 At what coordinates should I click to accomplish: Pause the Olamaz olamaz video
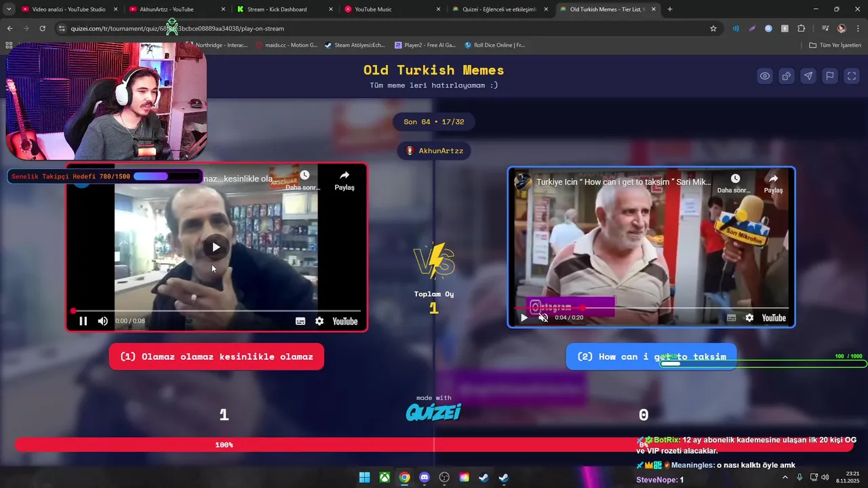pos(83,321)
